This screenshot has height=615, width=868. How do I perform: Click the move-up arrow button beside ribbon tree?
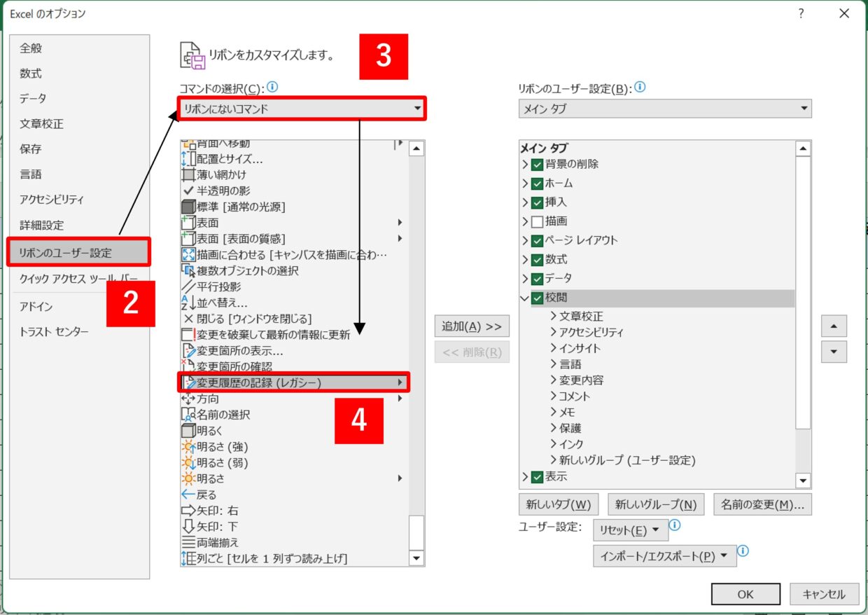pyautogui.click(x=834, y=326)
